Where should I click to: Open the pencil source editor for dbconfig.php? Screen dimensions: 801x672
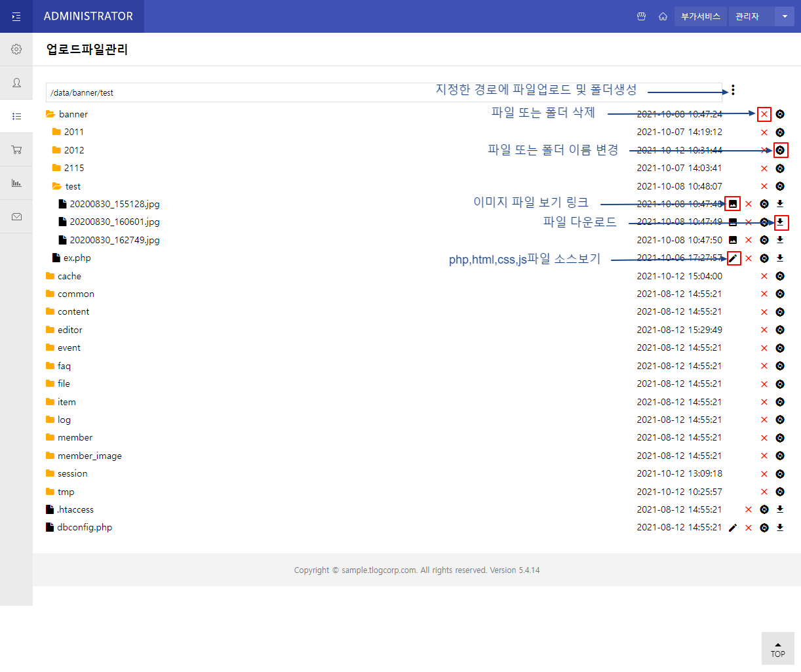732,527
